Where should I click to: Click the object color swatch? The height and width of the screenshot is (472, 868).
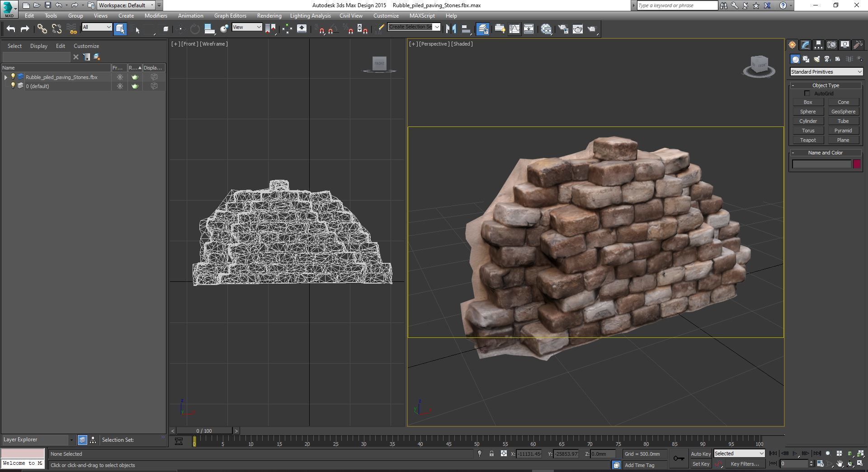(857, 164)
